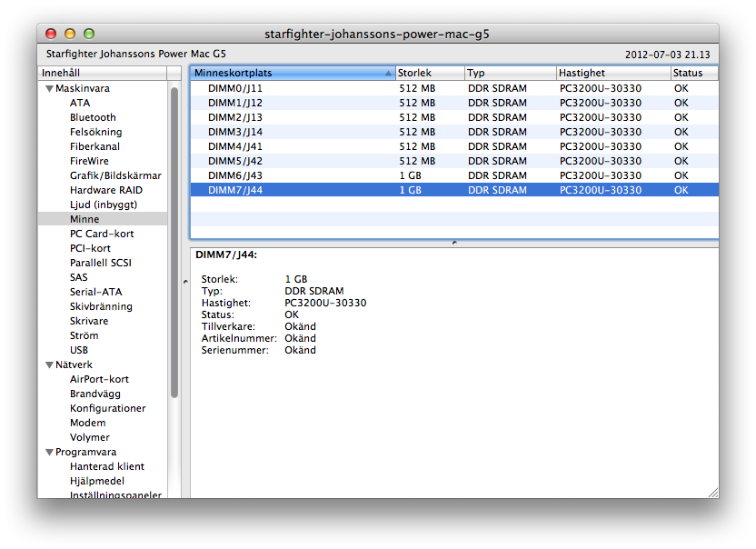Image resolution: width=756 pixels, height=549 pixels.
Task: Click the Tillverkare value Okänd
Action: pyautogui.click(x=300, y=326)
